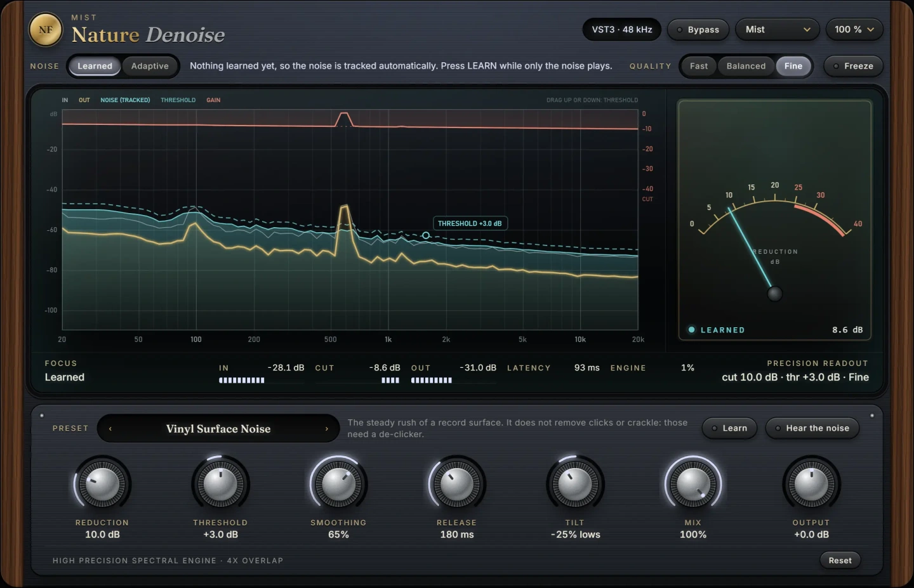Image resolution: width=914 pixels, height=588 pixels.
Task: Click the Output knob
Action: click(x=811, y=485)
